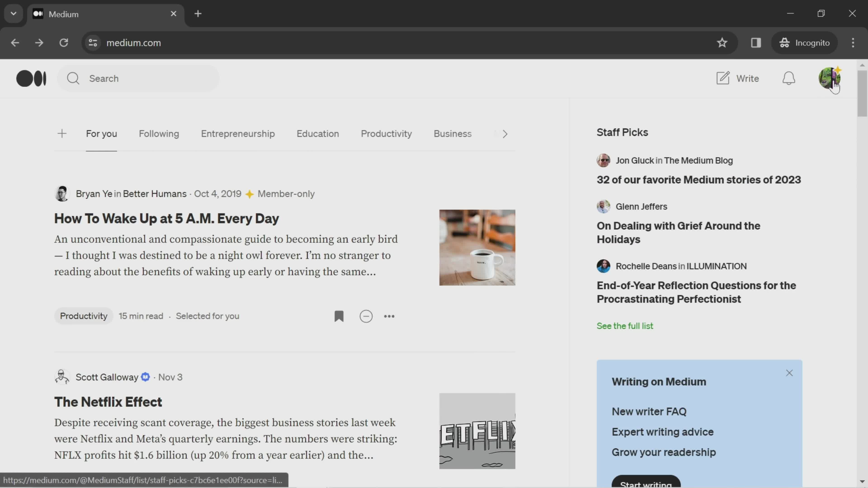Viewport: 868px width, 488px height.
Task: Click the scrollbar down arrow
Action: 862,482
